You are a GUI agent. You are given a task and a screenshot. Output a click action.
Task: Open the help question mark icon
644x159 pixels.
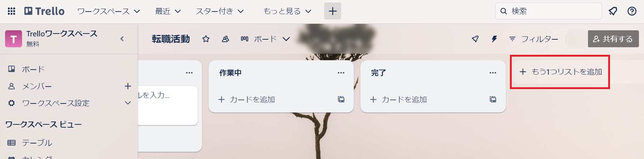[x=632, y=11]
